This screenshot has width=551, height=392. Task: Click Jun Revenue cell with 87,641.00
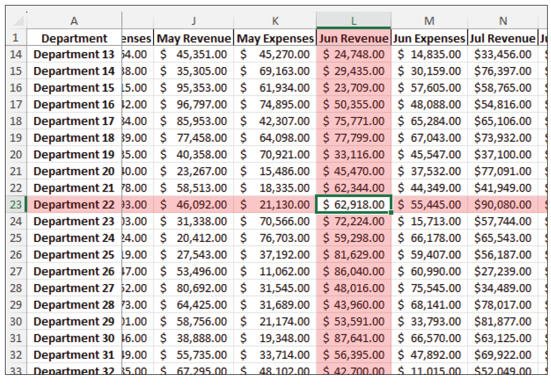(x=354, y=338)
